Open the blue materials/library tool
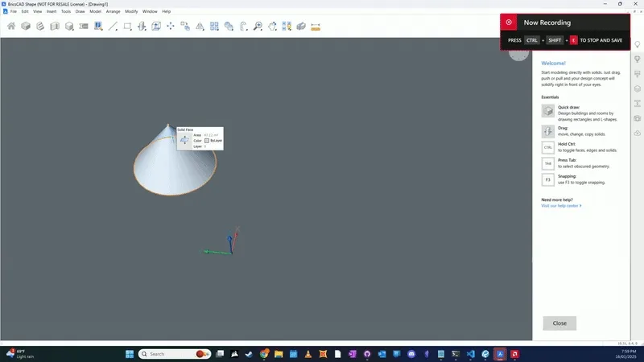This screenshot has width=644, height=362. [98, 27]
